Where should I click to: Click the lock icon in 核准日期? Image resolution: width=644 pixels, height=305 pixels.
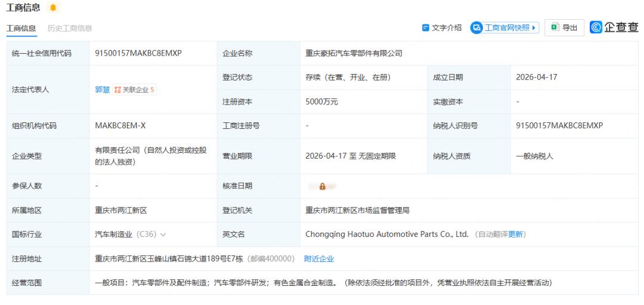[x=323, y=186]
